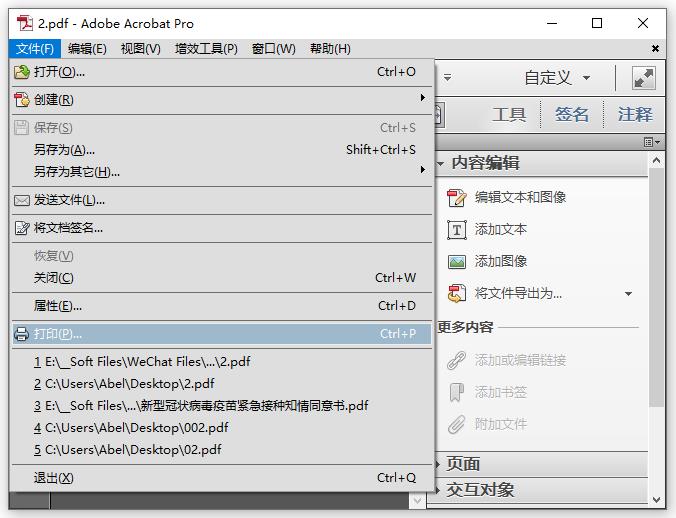Click the chain link icon in tools panel
Image resolution: width=676 pixels, height=518 pixels.
[456, 360]
